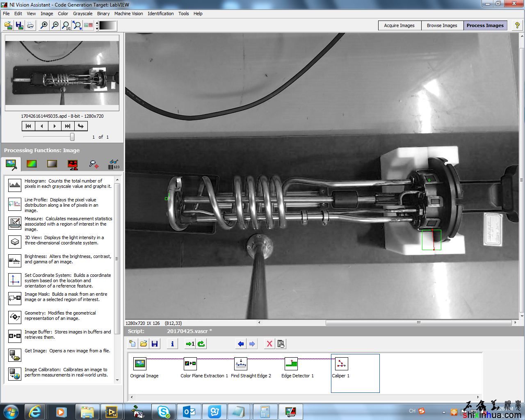Click the Zoom In magnifier icon
Screen dimensions: 525x420
(x=44, y=25)
